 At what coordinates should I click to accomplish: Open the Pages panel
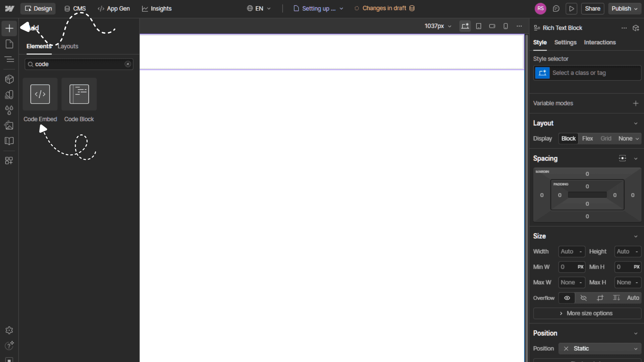click(x=9, y=44)
